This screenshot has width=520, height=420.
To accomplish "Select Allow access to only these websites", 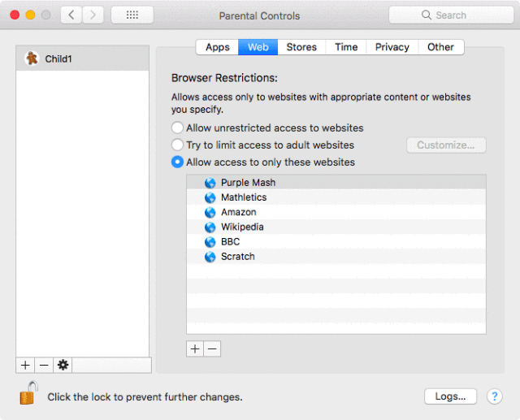I will tap(177, 162).
